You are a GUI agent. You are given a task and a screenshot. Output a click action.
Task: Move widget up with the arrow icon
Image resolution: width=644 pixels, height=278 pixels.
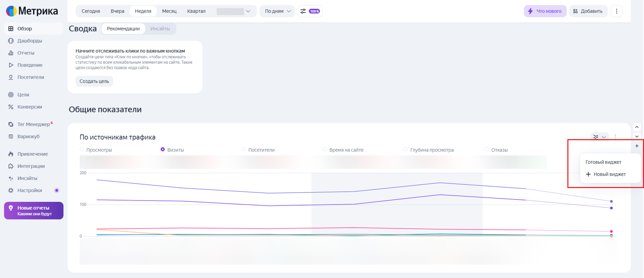(x=637, y=127)
